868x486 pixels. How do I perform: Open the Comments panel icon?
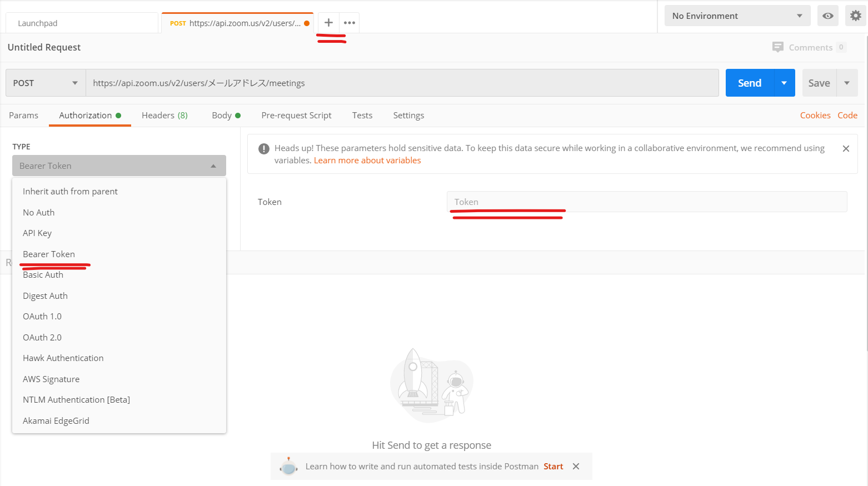(777, 47)
